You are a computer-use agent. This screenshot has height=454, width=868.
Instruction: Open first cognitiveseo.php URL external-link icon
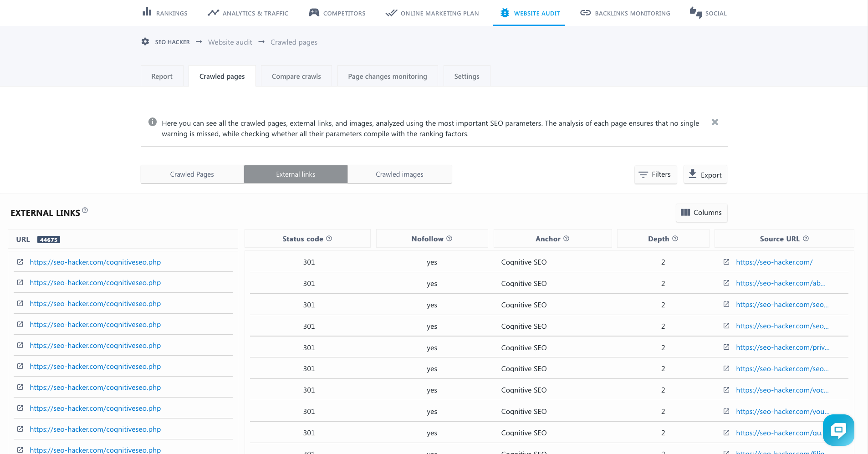click(x=20, y=262)
